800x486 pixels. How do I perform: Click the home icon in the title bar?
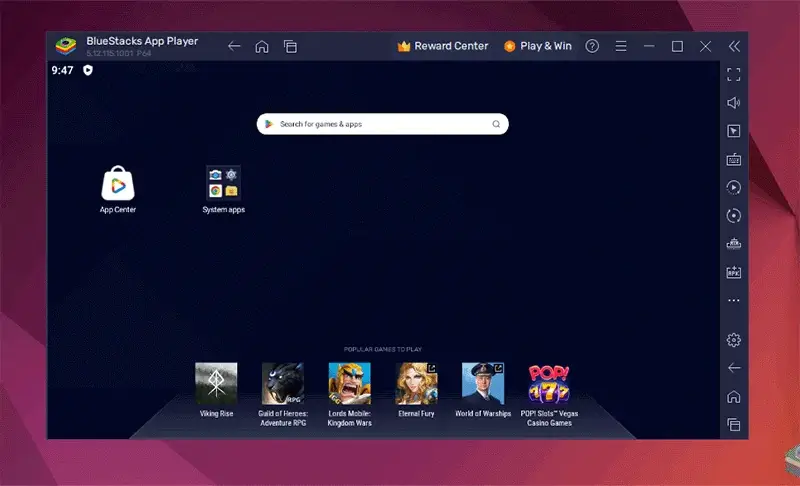[262, 46]
